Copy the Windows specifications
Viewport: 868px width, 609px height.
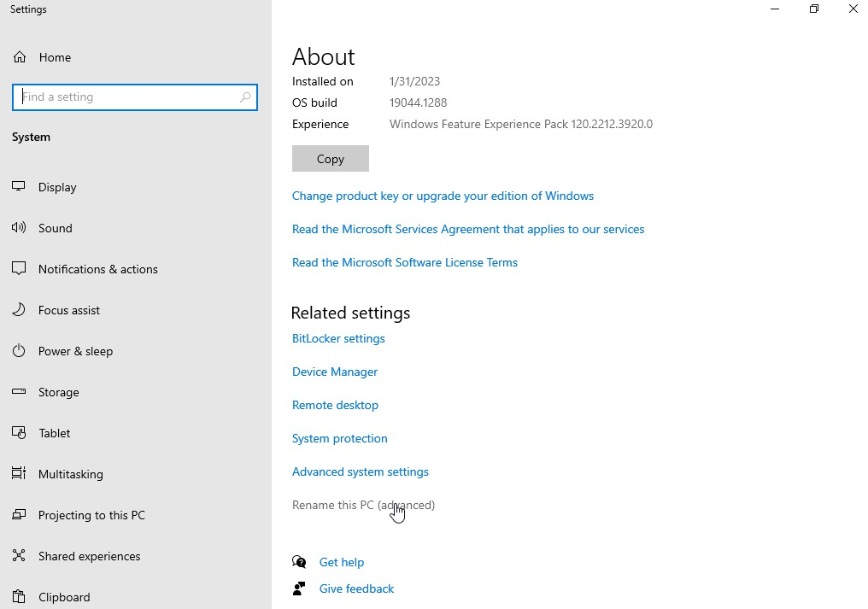click(x=331, y=158)
